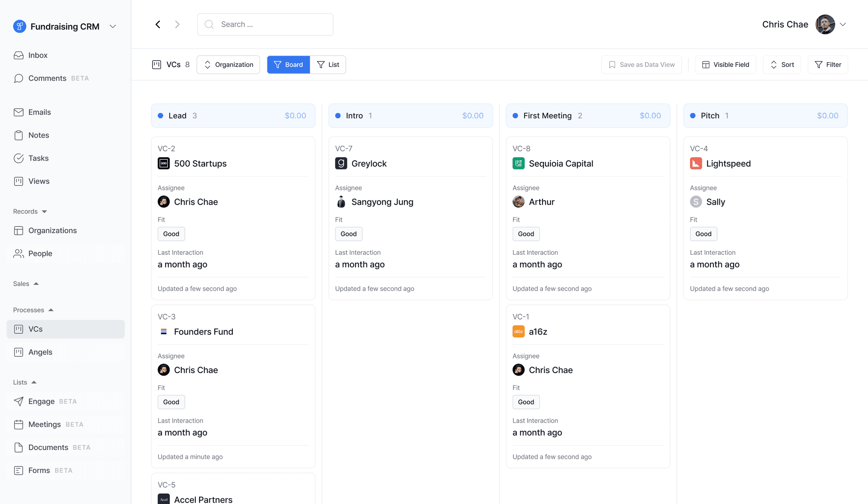
Task: Open the Fundraising CRM workspace dropdown
Action: pos(113,26)
